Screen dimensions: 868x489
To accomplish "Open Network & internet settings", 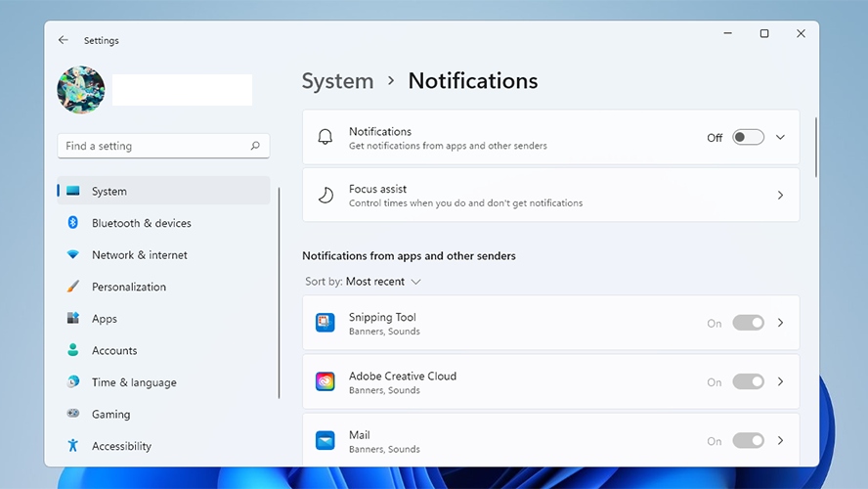I will pyautogui.click(x=163, y=254).
